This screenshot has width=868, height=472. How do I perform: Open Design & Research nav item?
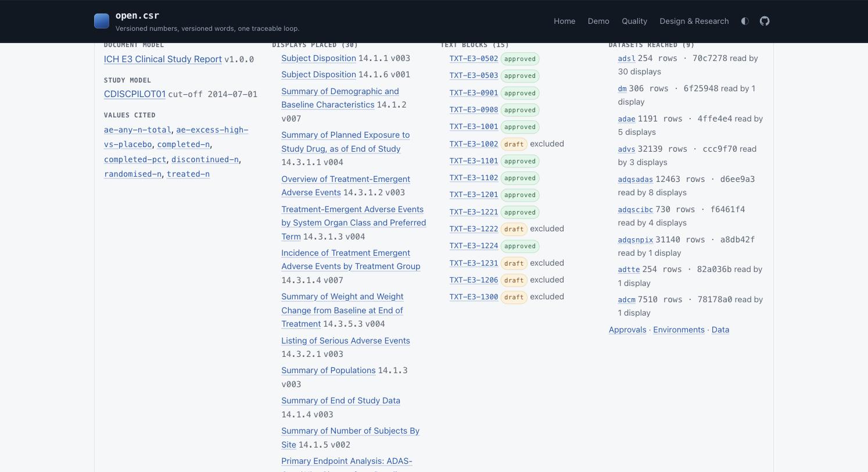click(694, 21)
